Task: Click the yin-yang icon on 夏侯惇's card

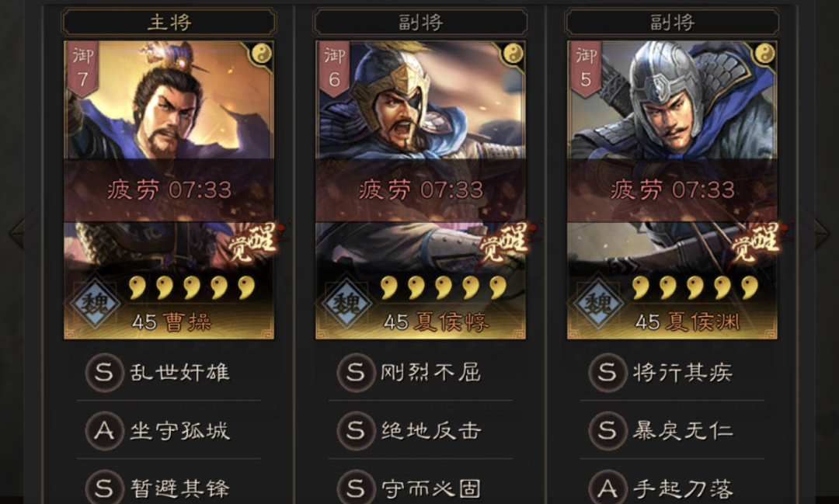Action: [x=513, y=54]
